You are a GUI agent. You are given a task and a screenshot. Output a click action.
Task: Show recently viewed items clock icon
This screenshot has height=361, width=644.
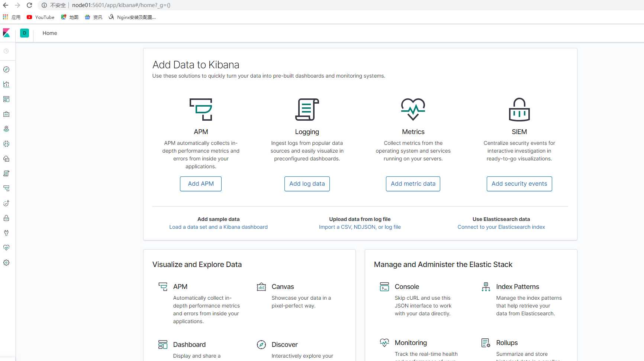[6, 51]
